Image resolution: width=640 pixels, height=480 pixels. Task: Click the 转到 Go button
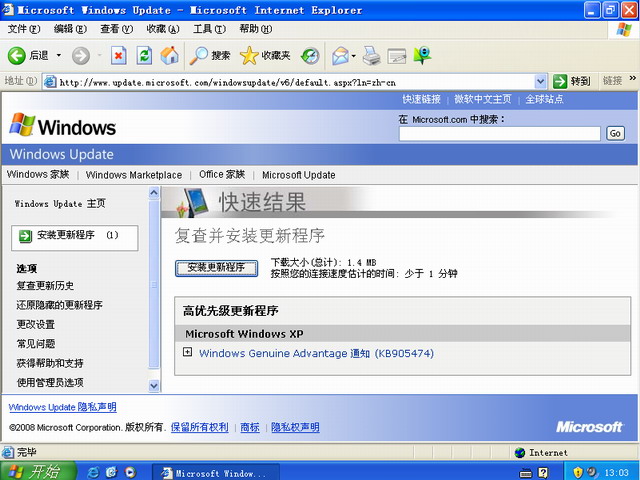click(571, 81)
